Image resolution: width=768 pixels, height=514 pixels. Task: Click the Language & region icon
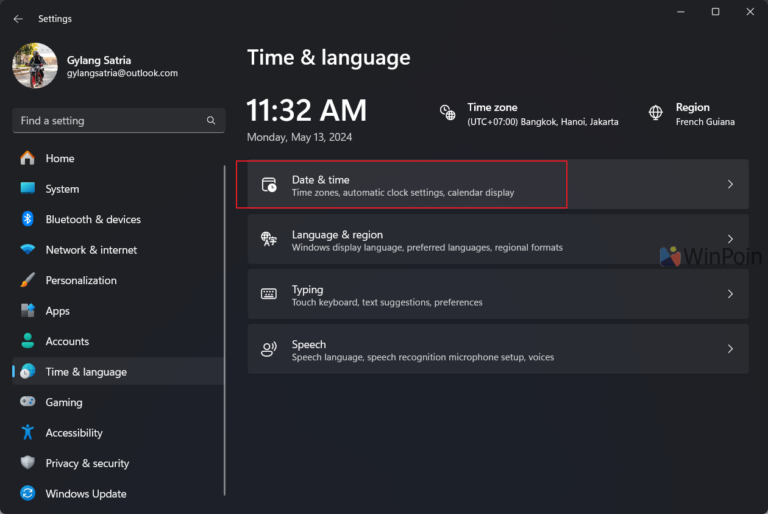(x=268, y=239)
